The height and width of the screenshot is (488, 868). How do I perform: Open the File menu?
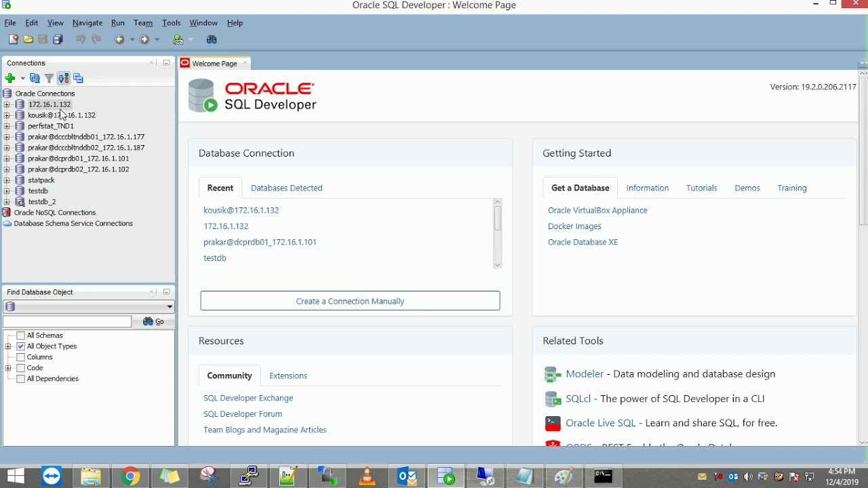click(10, 23)
